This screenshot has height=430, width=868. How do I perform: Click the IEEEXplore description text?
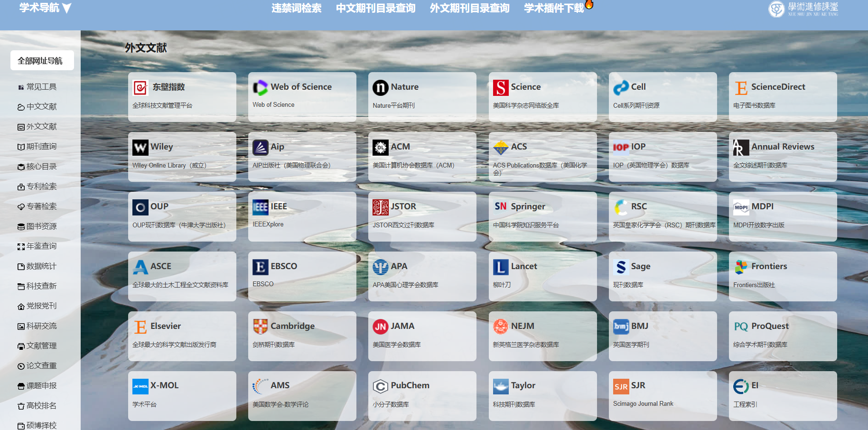tap(268, 224)
